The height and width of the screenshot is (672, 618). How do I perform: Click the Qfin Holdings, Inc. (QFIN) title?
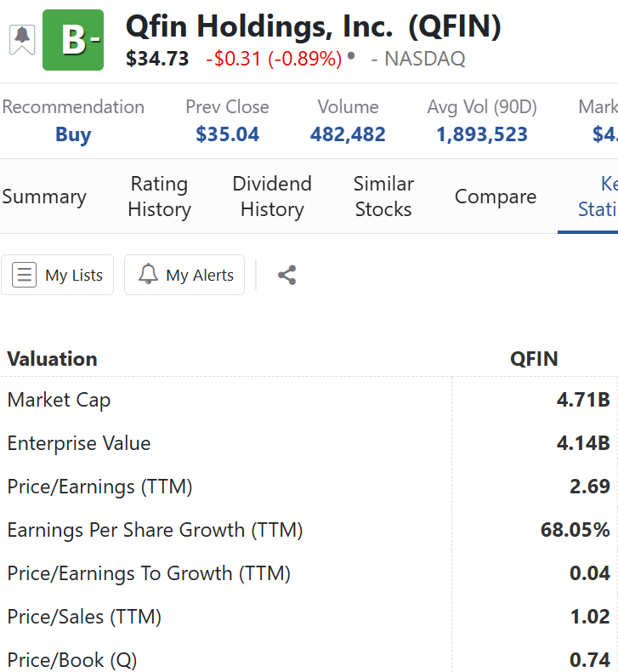coord(314,26)
